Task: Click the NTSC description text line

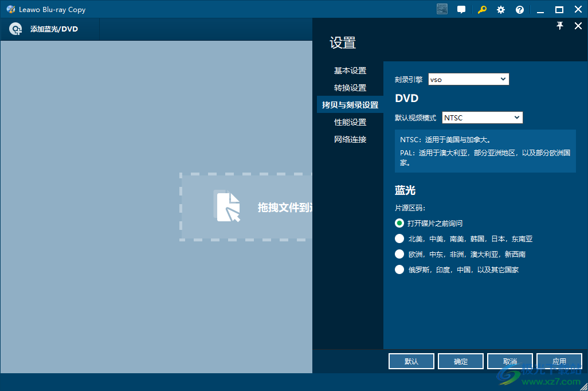Action: [445, 139]
